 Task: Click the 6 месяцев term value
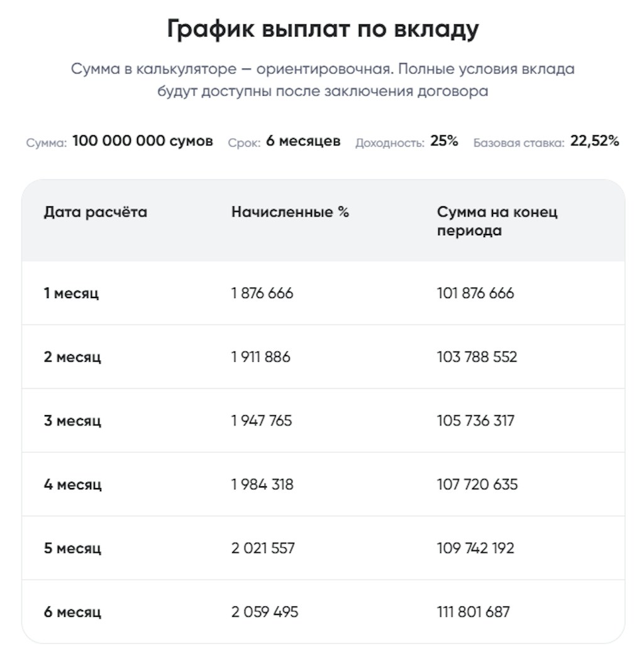click(x=303, y=142)
